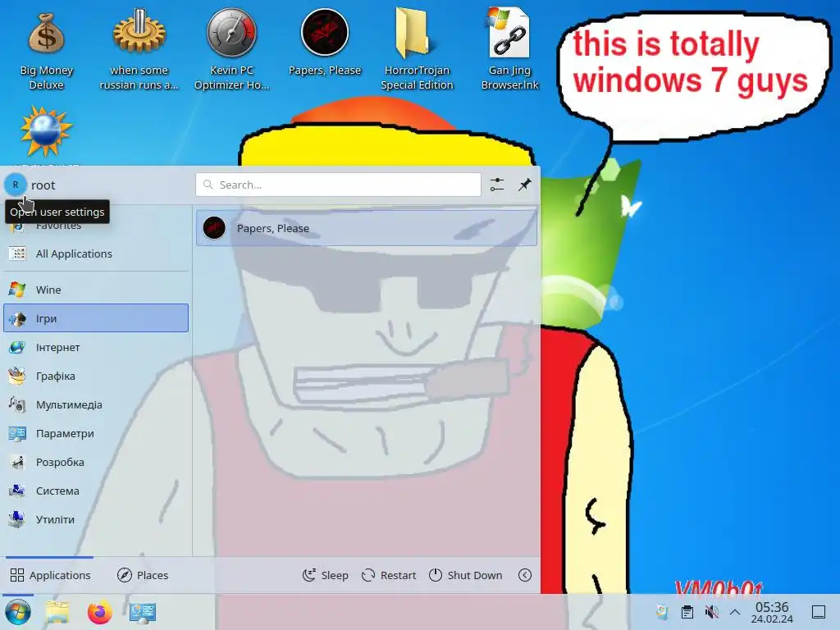Open the gear-shaped 'when some russian runs' icon
The width and height of the screenshot is (840, 630).
139,49
